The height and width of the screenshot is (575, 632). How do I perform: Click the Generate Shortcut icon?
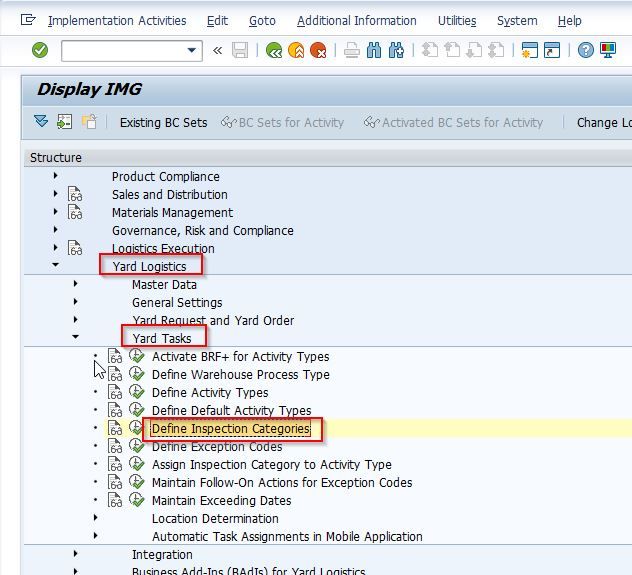coord(552,50)
